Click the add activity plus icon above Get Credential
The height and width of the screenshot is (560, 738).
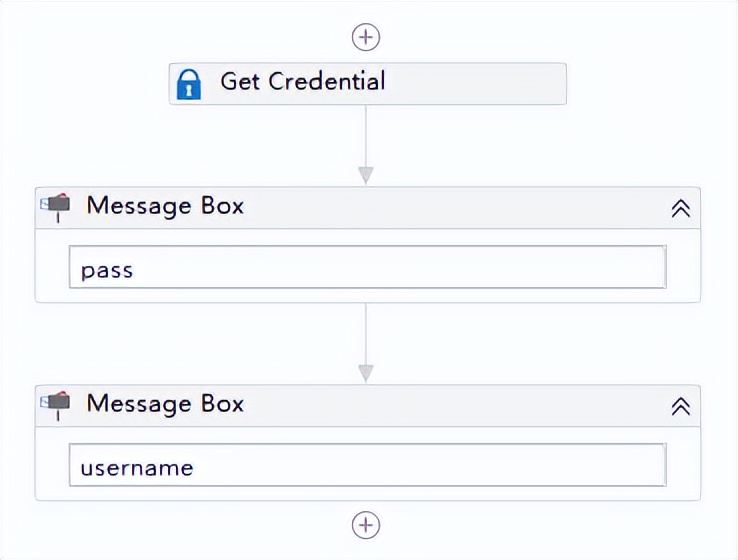[366, 37]
